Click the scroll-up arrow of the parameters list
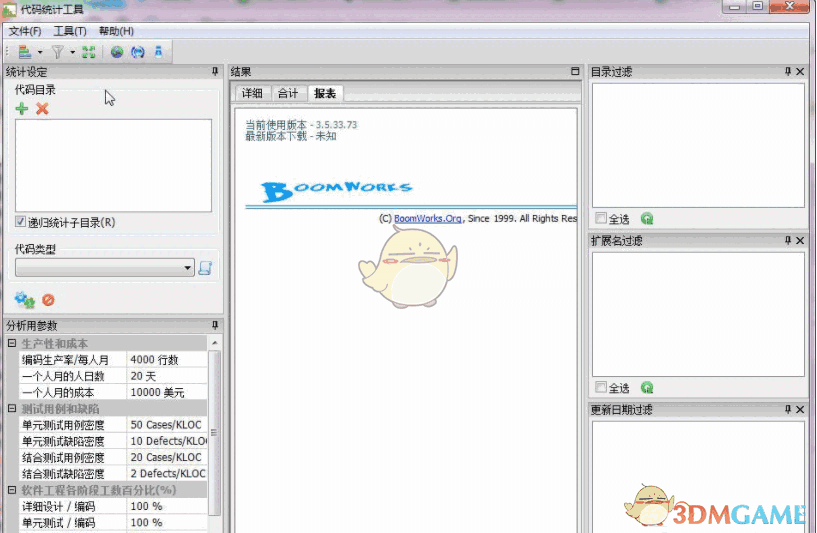 coord(214,343)
